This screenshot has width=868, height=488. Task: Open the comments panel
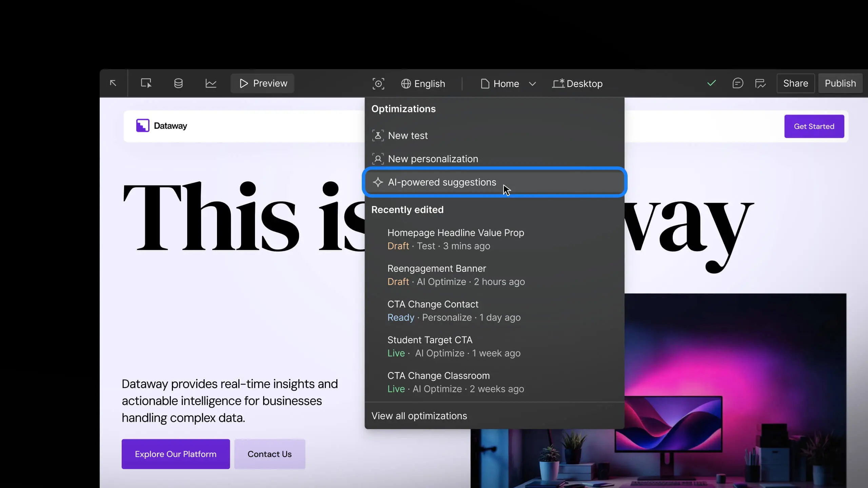tap(738, 83)
